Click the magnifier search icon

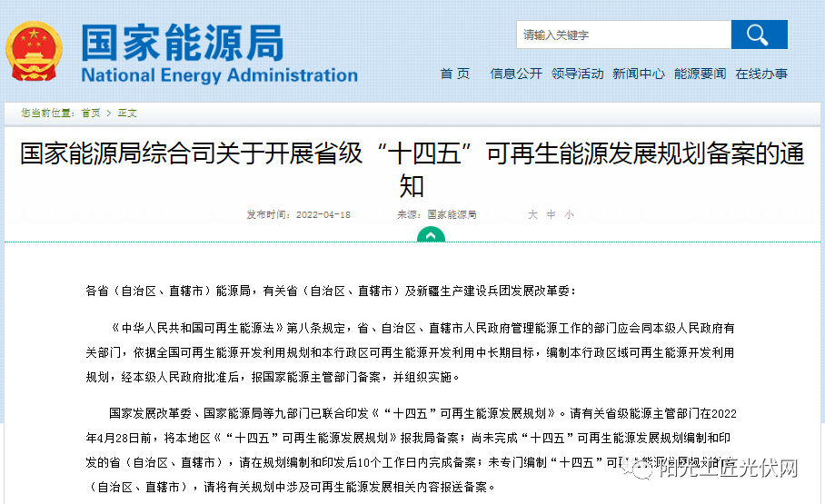(x=758, y=35)
